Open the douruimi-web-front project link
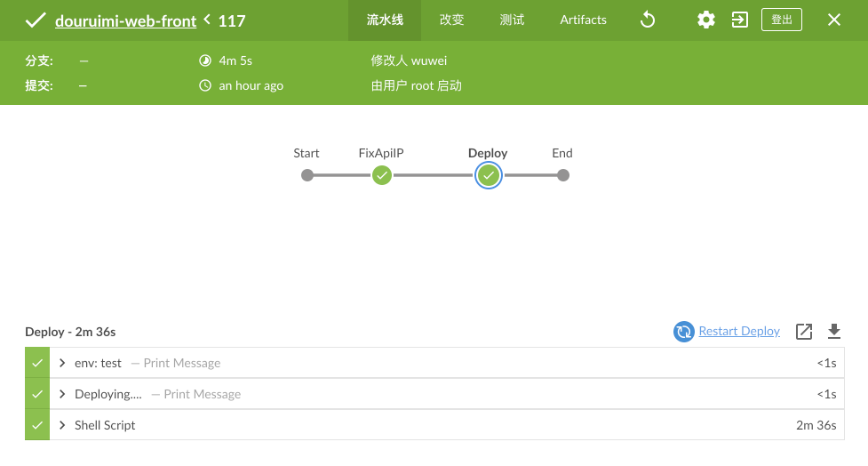Viewport: 868px width, 466px height. [125, 21]
